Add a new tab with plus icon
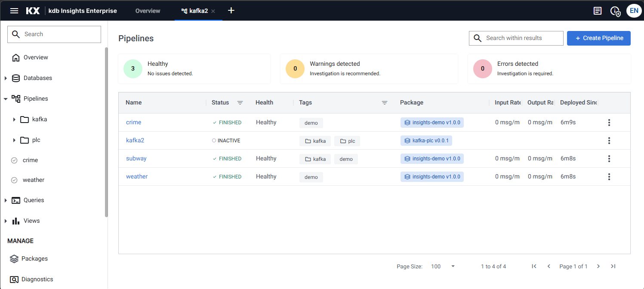644x289 pixels. (x=231, y=10)
